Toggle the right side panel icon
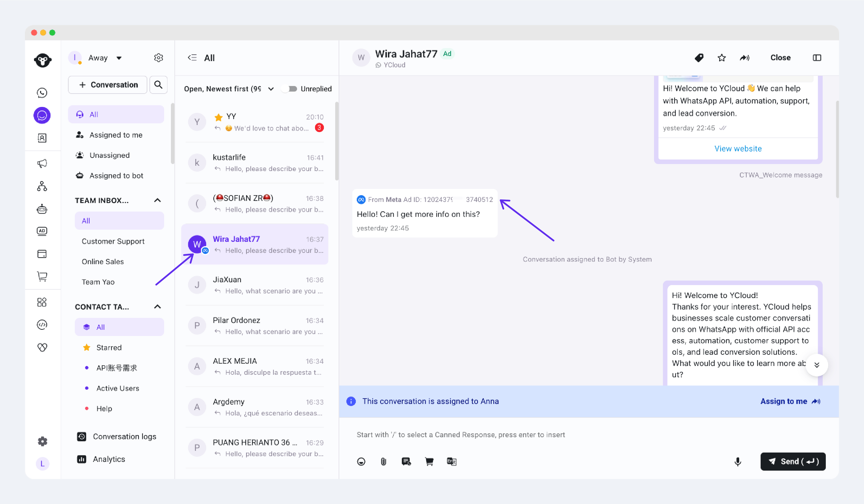The image size is (864, 504). coord(817,58)
